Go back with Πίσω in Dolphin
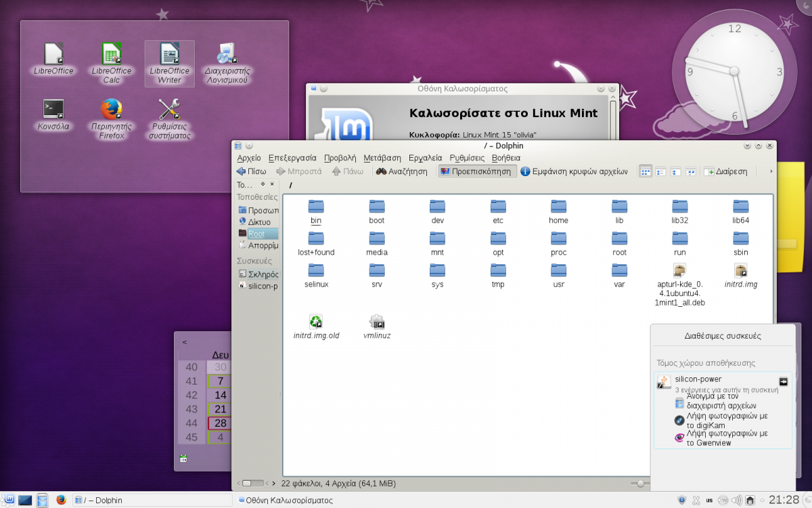Image resolution: width=812 pixels, height=508 pixels. (x=251, y=171)
